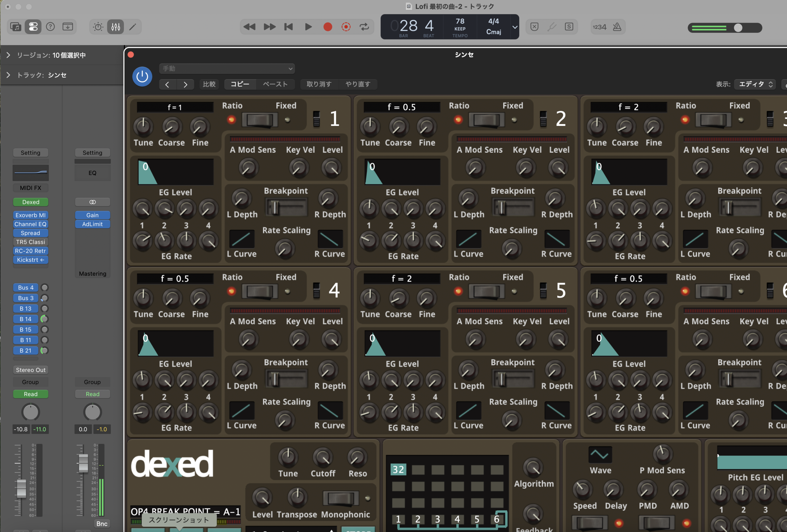Click operator 1 Breakpoint slider

point(286,207)
